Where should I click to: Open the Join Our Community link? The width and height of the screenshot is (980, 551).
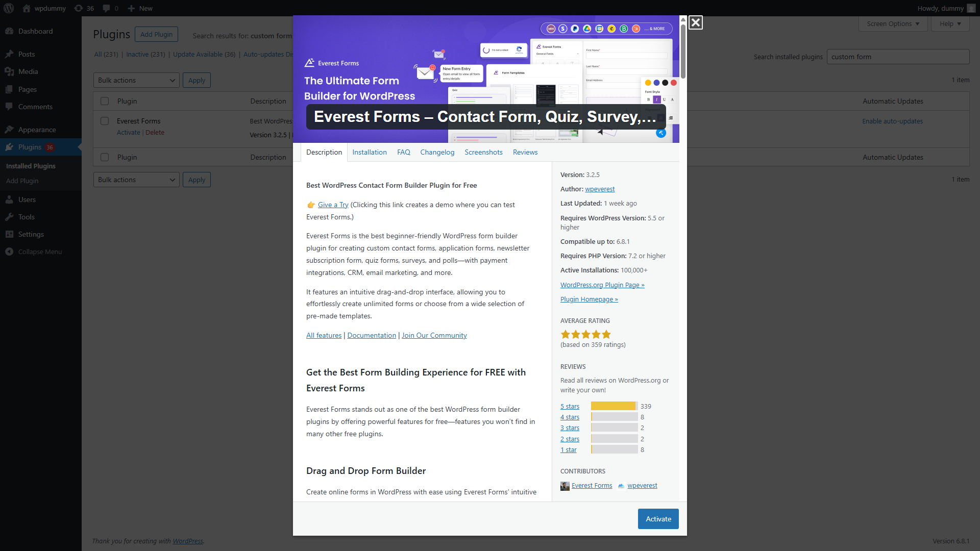[x=434, y=335]
